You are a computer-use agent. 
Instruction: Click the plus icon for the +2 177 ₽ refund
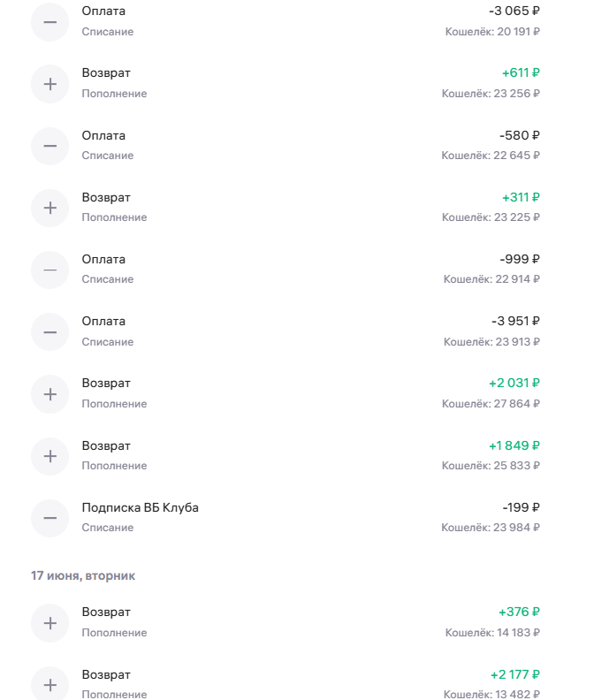click(50, 684)
